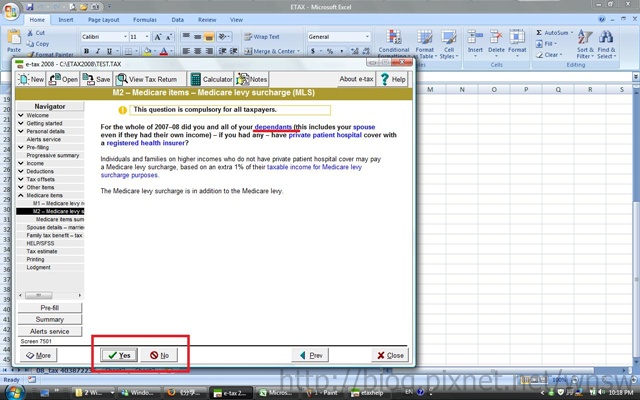The height and width of the screenshot is (400, 640).
Task: Click the New button in e-tax toolbar
Action: [31, 79]
